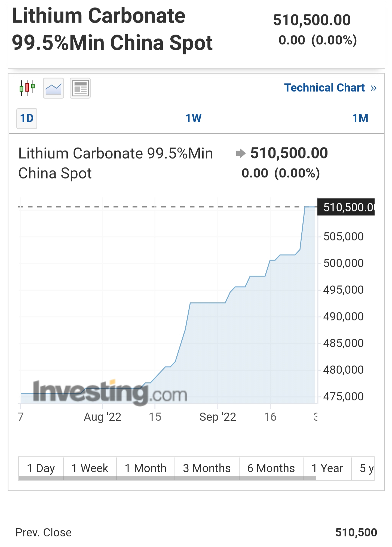Click the Investing.com watermark logo
The height and width of the screenshot is (547, 392).
click(x=110, y=392)
